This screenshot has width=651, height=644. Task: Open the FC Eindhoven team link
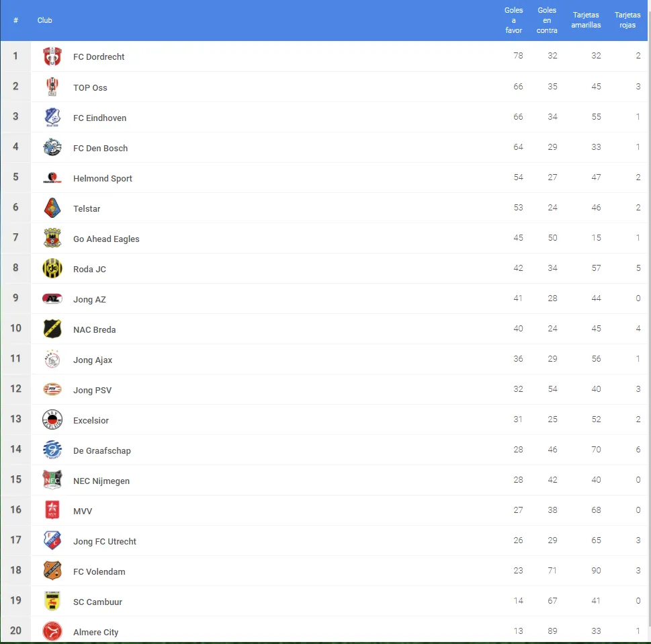coord(99,118)
